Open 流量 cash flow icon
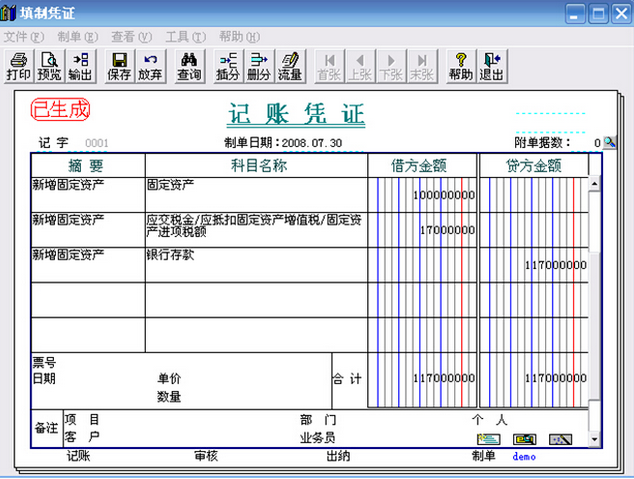 click(290, 67)
